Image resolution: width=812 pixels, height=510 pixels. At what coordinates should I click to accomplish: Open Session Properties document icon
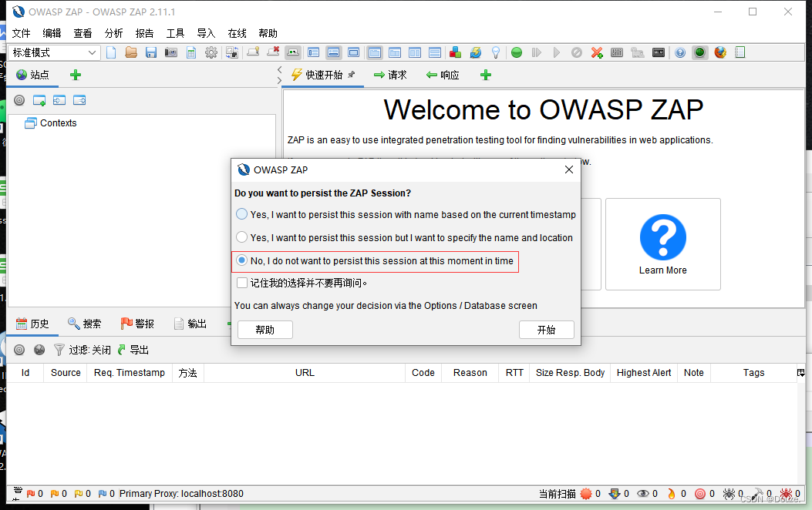pos(191,52)
